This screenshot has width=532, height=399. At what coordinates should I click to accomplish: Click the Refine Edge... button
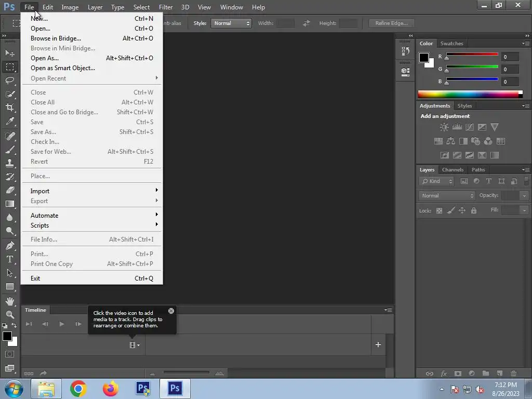392,23
